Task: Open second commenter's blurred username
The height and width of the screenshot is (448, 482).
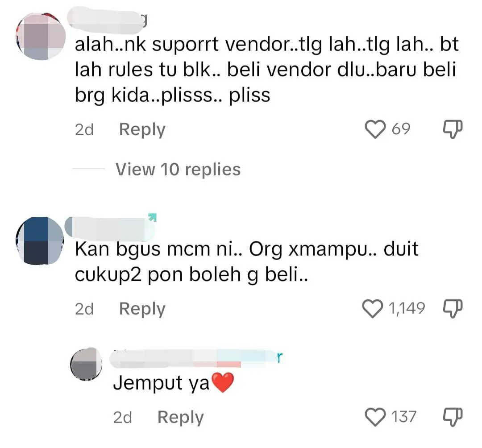Action: pyautogui.click(x=110, y=228)
